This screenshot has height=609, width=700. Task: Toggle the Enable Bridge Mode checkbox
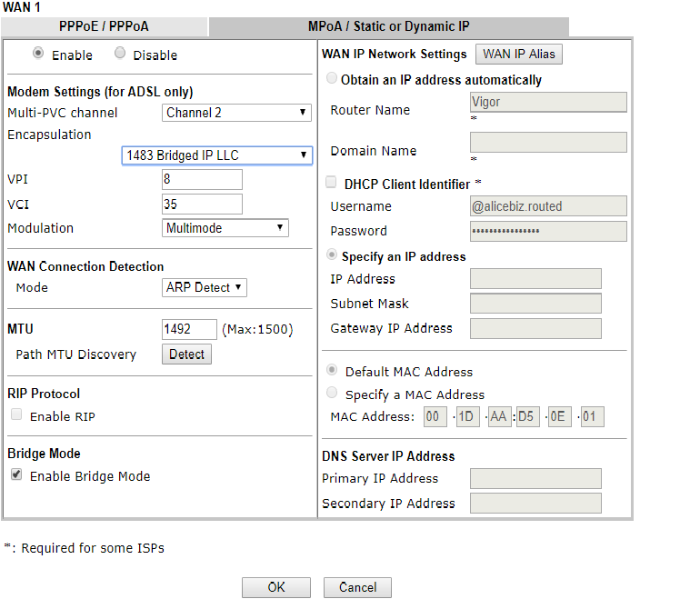[x=16, y=475]
